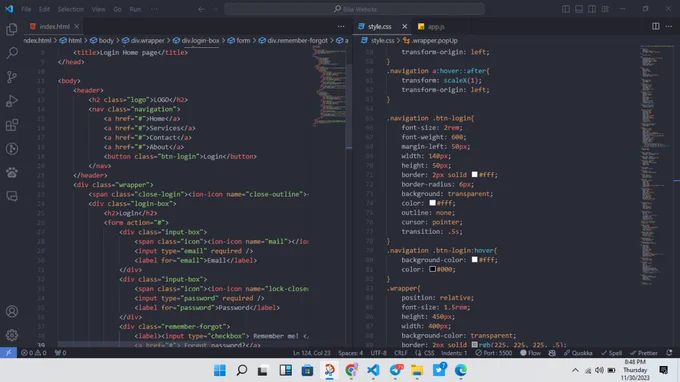Expand the overflow menu ellipsis in title bar
This screenshot has height=382, width=680.
(154, 9)
